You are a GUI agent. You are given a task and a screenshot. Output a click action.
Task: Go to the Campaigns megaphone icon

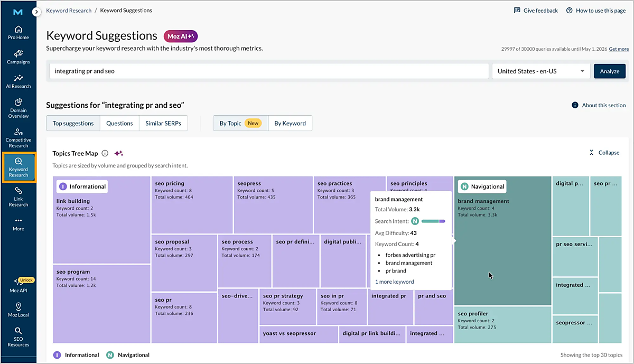pos(18,53)
